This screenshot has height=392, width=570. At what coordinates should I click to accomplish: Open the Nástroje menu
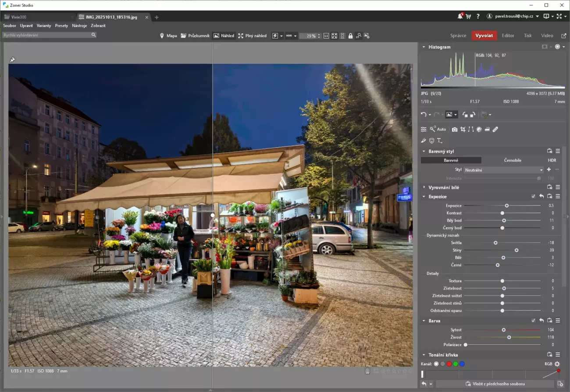[79, 25]
